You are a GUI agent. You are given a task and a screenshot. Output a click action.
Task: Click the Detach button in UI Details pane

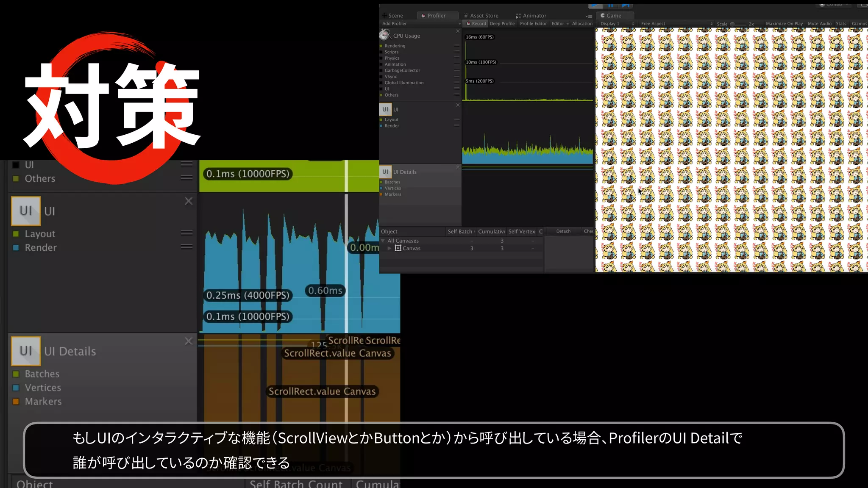point(563,231)
